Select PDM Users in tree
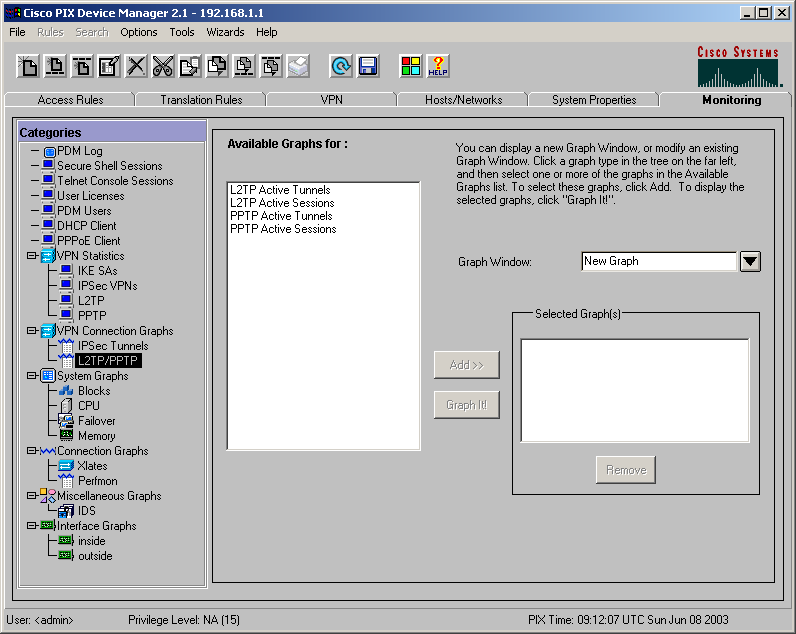 pos(84,211)
